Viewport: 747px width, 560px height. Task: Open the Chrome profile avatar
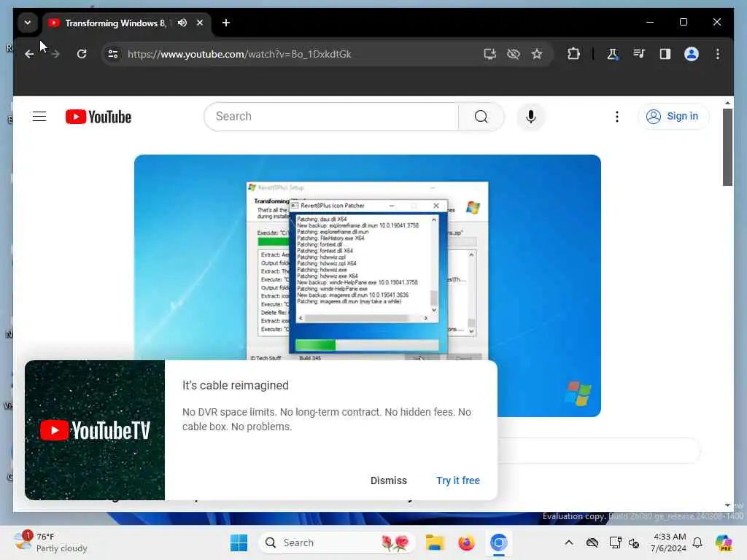tap(692, 54)
